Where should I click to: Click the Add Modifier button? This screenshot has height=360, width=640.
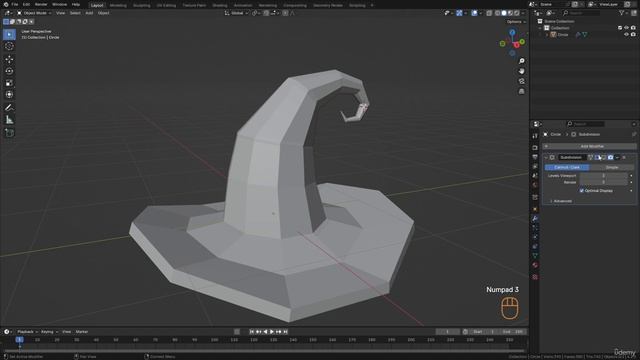tap(589, 146)
